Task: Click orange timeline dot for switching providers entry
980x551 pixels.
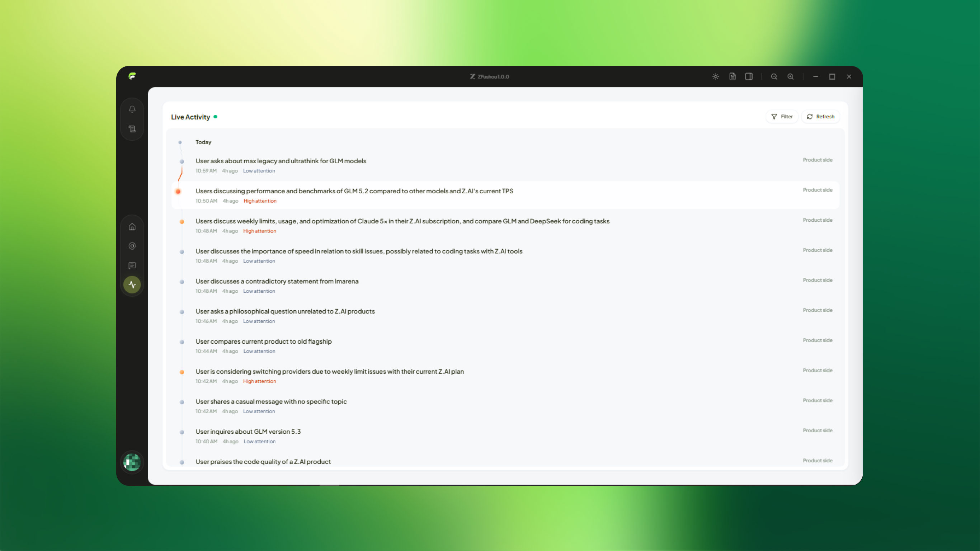Action: (x=182, y=372)
